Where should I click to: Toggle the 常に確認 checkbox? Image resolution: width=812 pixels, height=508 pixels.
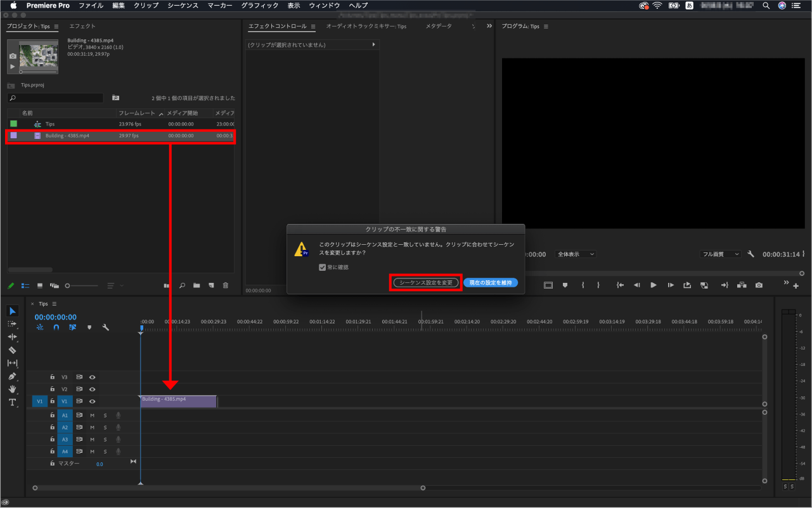(x=323, y=267)
